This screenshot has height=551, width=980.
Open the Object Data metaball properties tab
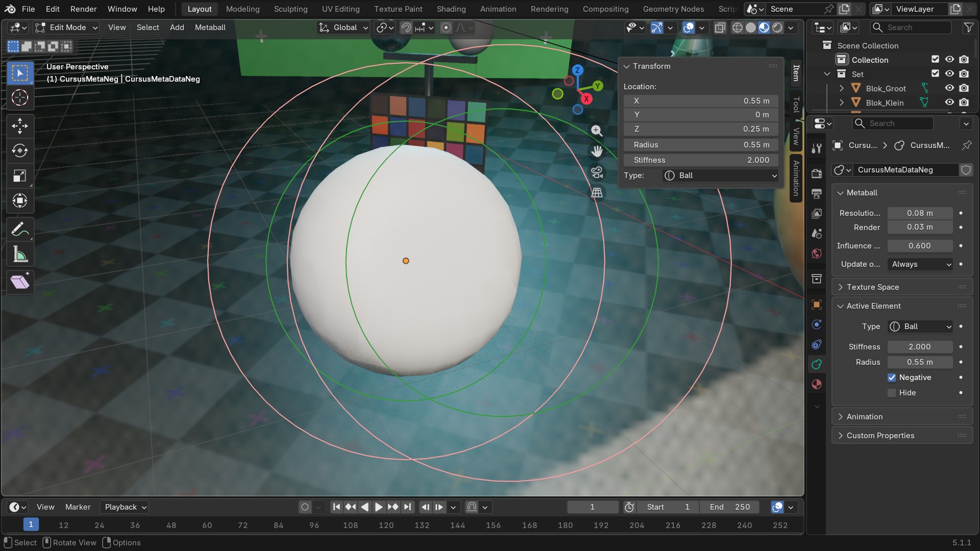[817, 364]
